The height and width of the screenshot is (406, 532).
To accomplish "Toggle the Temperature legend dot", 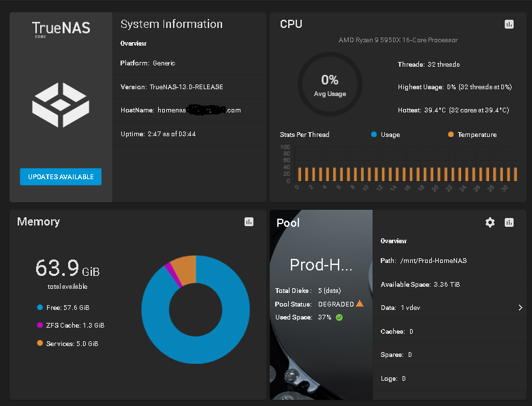I will pos(450,134).
